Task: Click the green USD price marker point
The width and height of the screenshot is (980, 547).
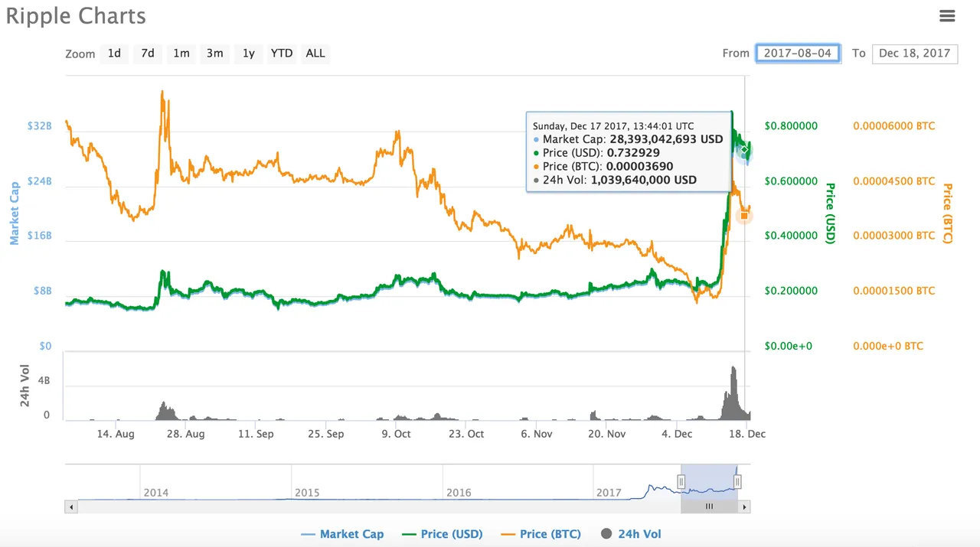Action: [x=744, y=149]
